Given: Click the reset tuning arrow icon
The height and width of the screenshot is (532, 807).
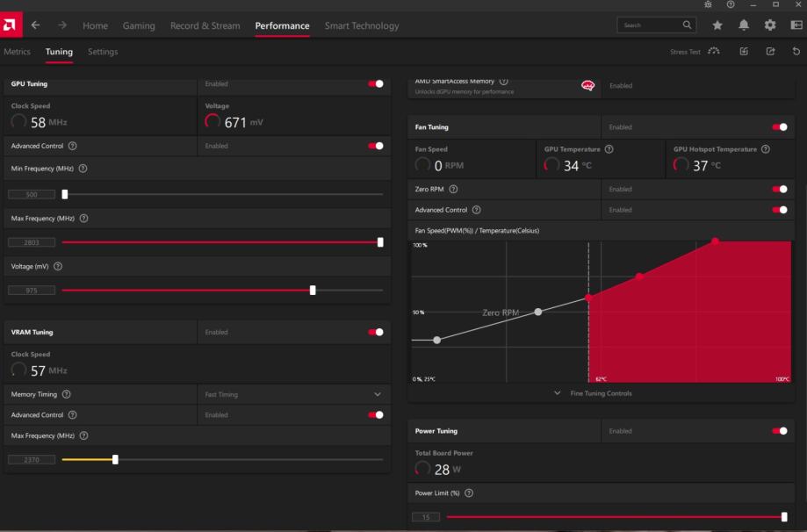Looking at the screenshot, I should (796, 52).
